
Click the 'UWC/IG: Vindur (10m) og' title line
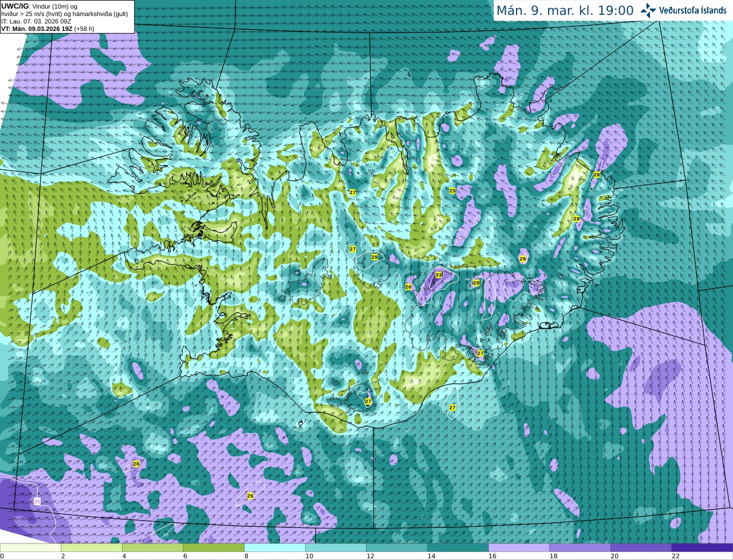point(39,6)
